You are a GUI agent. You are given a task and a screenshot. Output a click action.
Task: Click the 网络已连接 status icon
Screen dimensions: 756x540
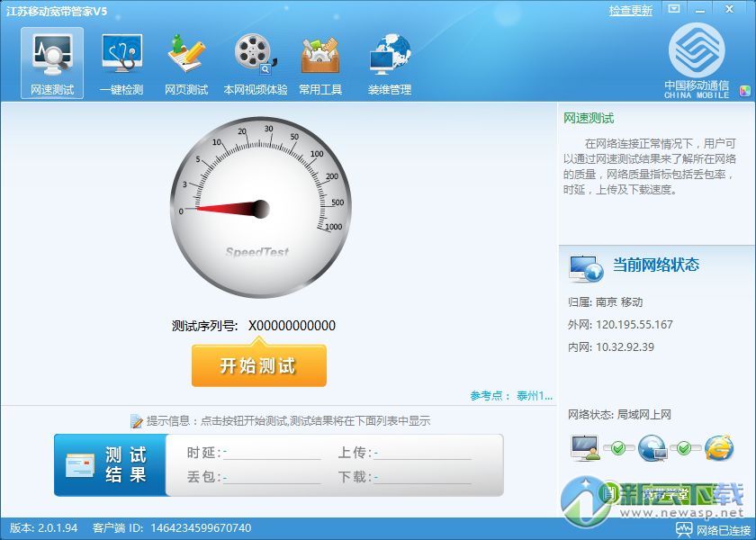683,530
